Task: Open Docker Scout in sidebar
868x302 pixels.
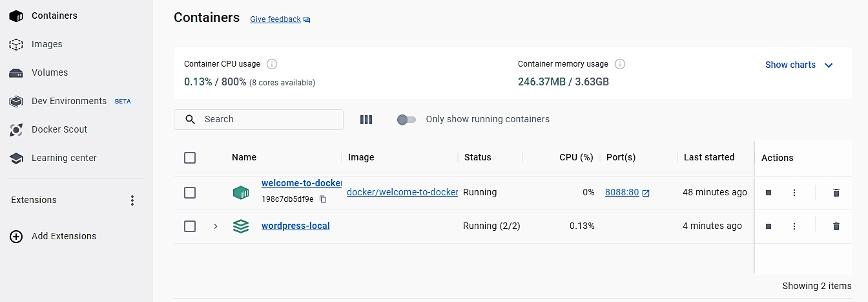Action: tap(59, 129)
